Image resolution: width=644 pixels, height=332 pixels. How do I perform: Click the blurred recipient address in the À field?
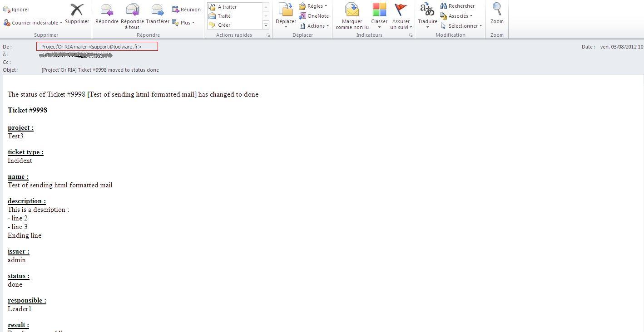[75, 55]
